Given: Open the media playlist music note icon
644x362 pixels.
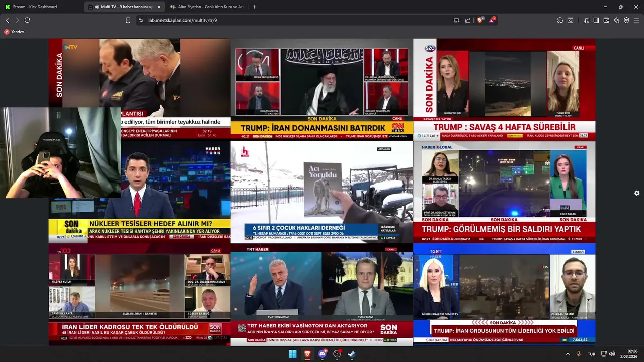Looking at the screenshot, I should [x=587, y=20].
